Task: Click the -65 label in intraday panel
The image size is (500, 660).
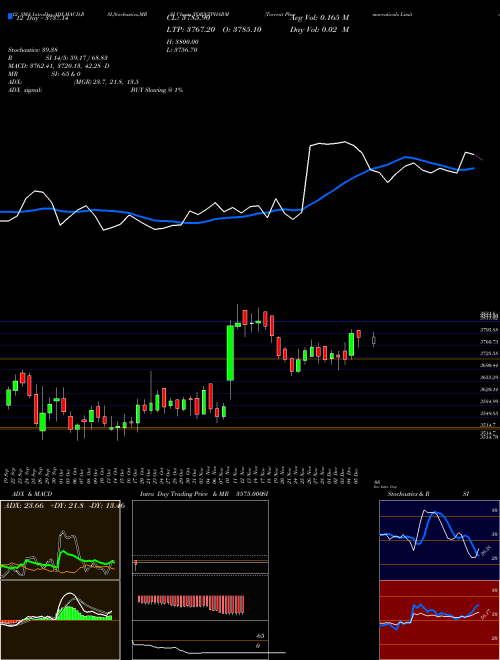Action: click(260, 636)
